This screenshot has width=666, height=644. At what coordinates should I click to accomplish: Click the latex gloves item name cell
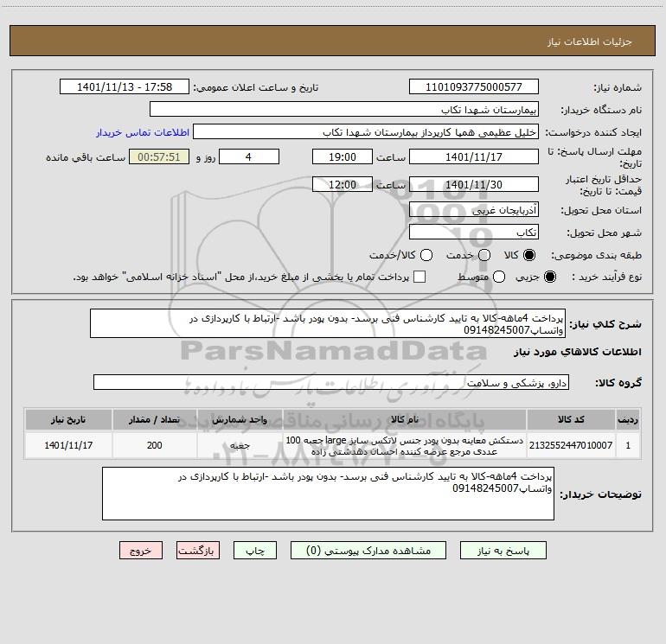click(x=405, y=445)
